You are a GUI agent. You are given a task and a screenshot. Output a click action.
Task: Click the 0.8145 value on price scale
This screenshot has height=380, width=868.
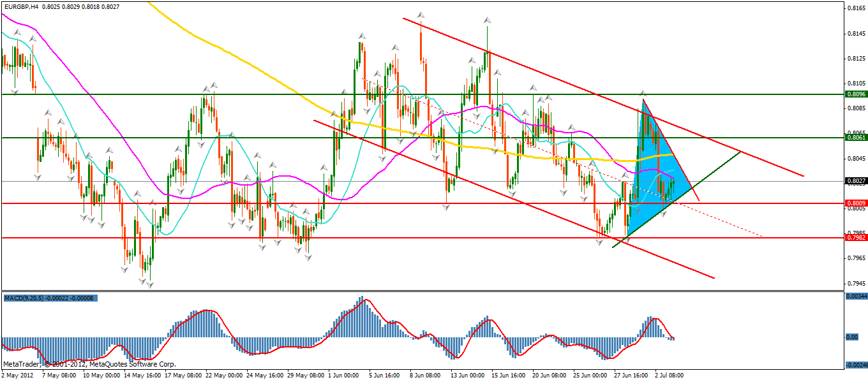coord(855,33)
